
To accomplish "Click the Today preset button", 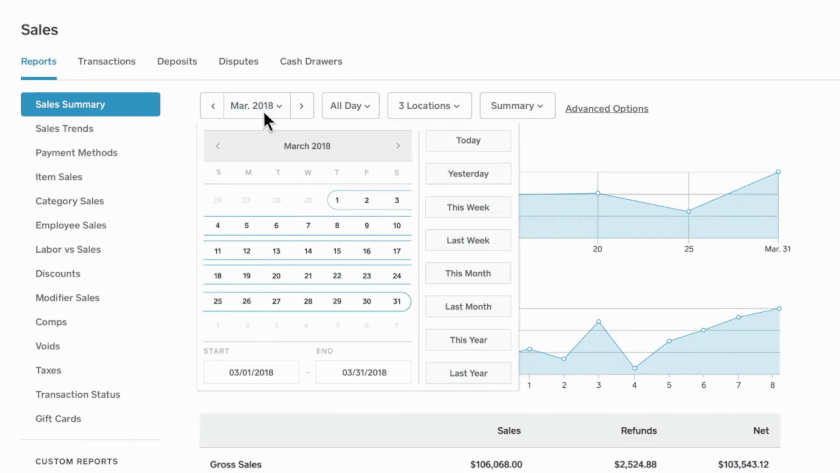I will tap(468, 140).
